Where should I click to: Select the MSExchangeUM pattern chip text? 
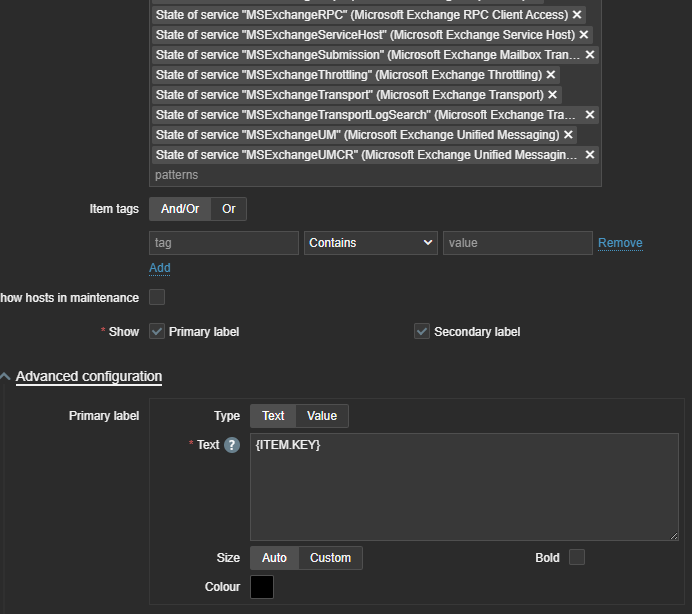click(x=357, y=135)
